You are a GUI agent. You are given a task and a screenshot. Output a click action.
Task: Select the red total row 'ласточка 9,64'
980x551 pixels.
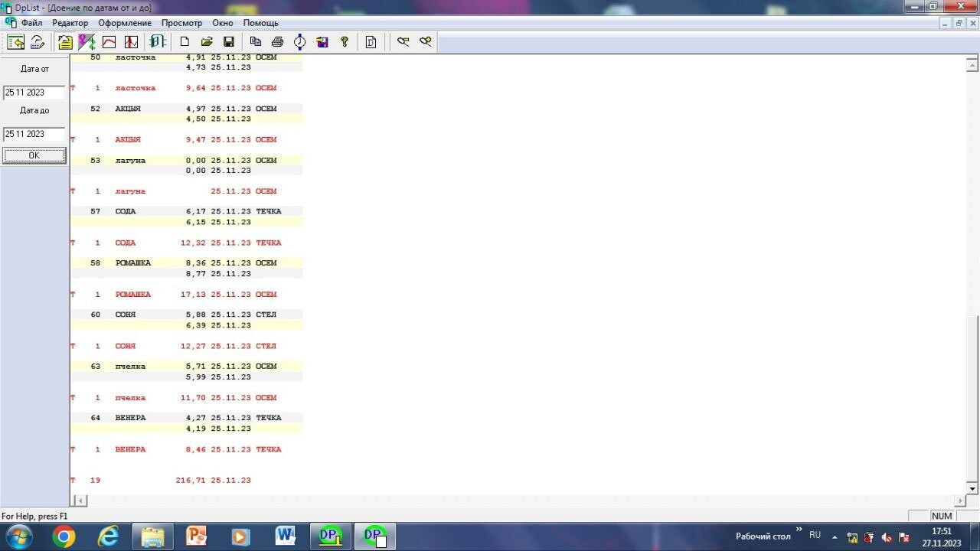pyautogui.click(x=186, y=88)
